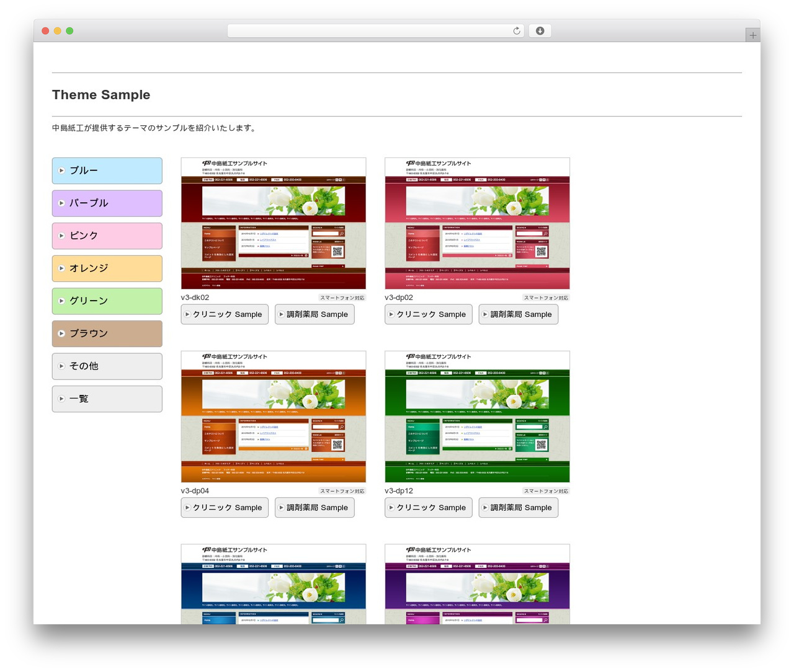The image size is (794, 672).
Task: Click the v3-dp12 theme name label
Action: click(x=399, y=491)
